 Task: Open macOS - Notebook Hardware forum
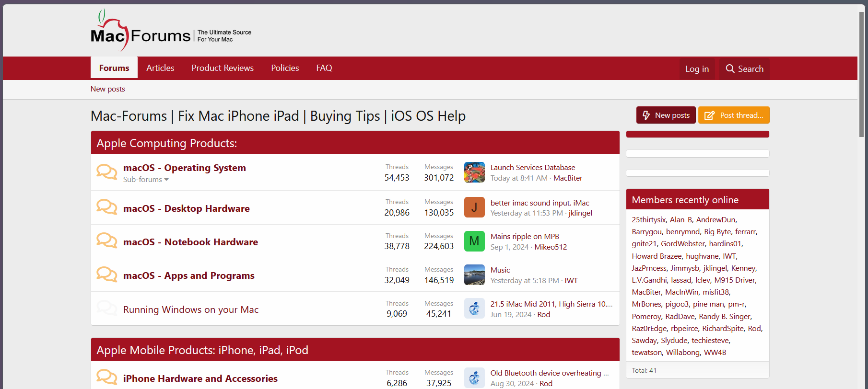click(x=190, y=242)
